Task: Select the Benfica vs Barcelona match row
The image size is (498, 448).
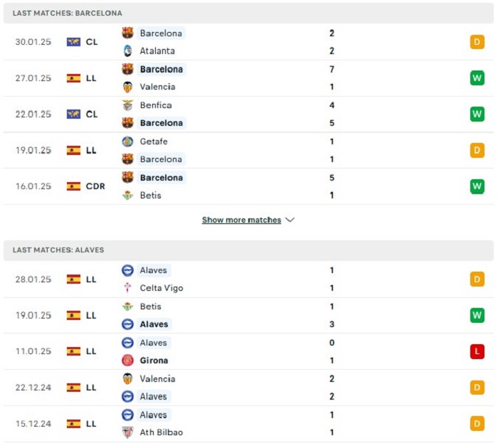Action: coord(248,114)
